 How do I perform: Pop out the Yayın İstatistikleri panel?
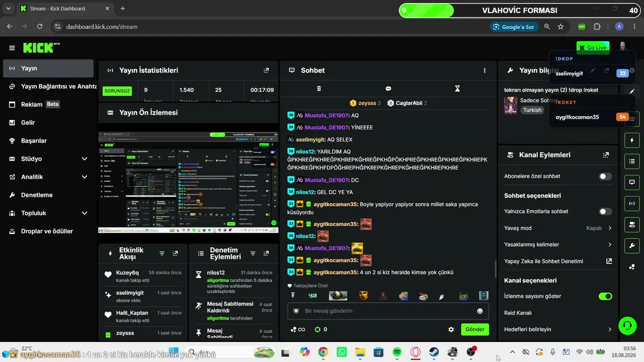pos(266,70)
